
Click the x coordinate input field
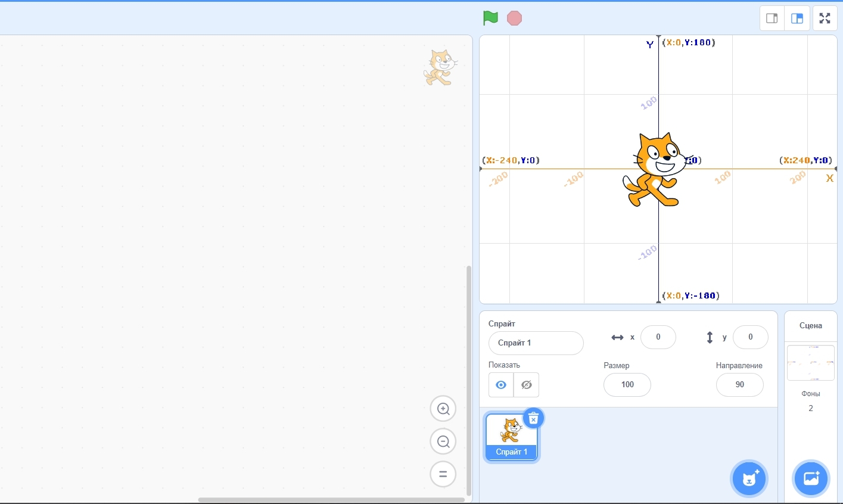coord(658,337)
